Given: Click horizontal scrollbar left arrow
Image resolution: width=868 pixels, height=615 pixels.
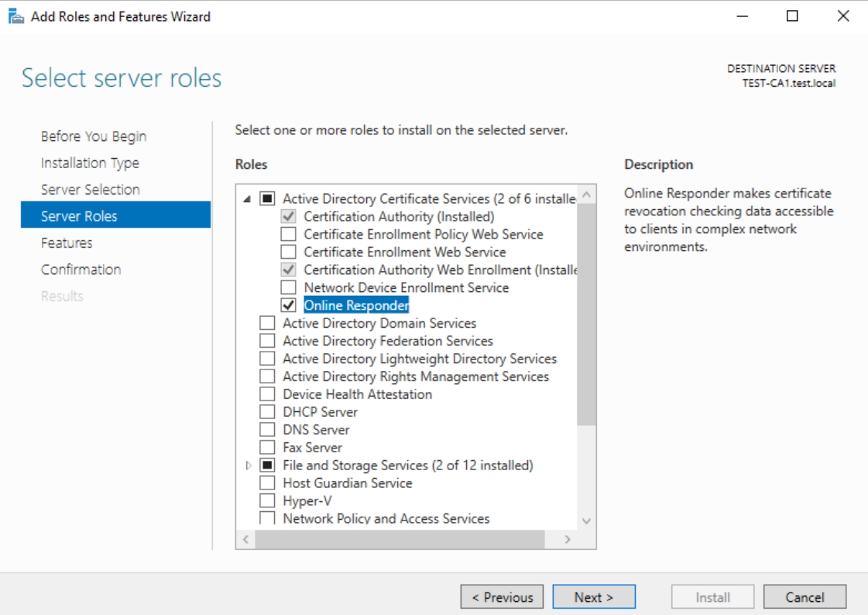Looking at the screenshot, I should click(x=245, y=539).
